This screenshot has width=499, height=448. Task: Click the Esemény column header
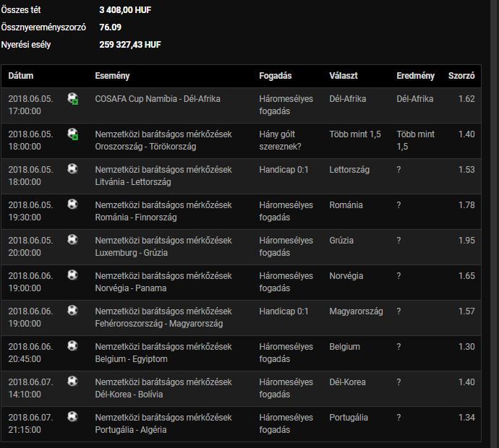(x=112, y=76)
